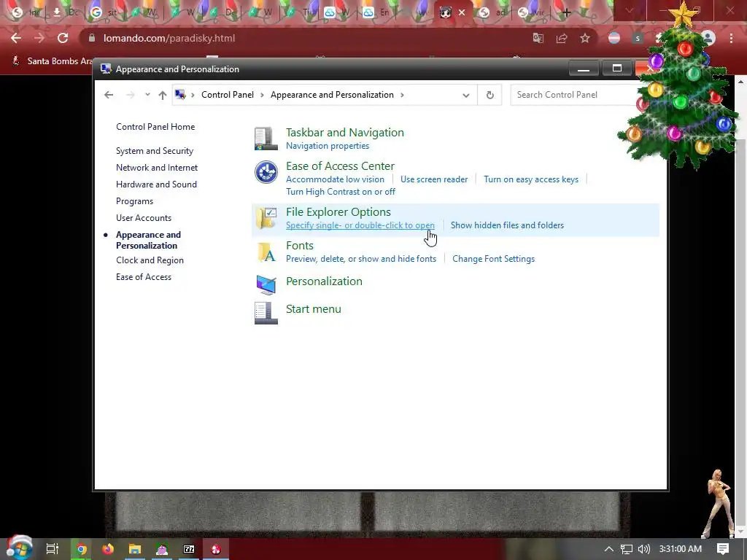Open the network icon in the tray
The image size is (747, 560).
click(x=627, y=549)
